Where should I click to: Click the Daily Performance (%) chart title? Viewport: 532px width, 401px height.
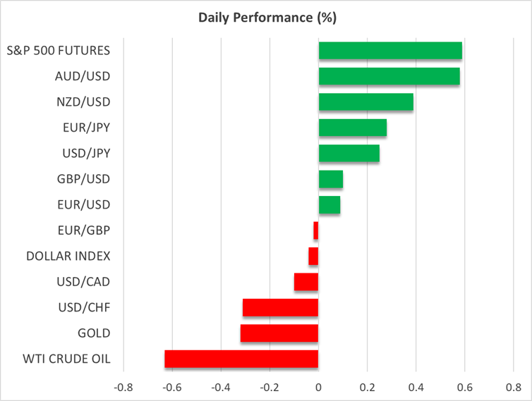point(265,16)
